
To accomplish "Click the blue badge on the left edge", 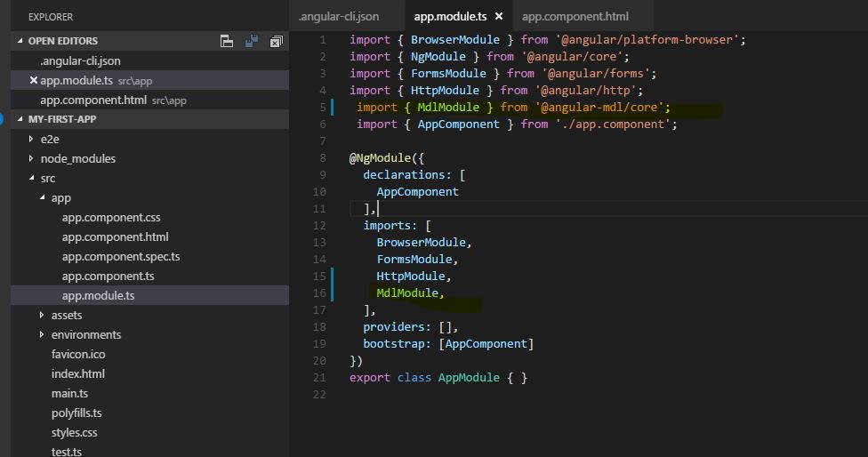I will pyautogui.click(x=3, y=119).
